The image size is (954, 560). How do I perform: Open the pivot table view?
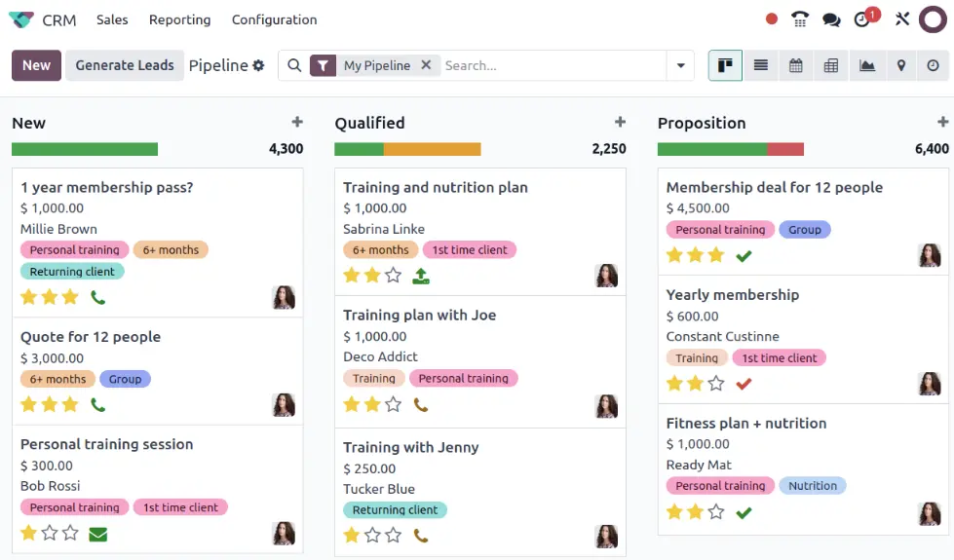(x=830, y=65)
